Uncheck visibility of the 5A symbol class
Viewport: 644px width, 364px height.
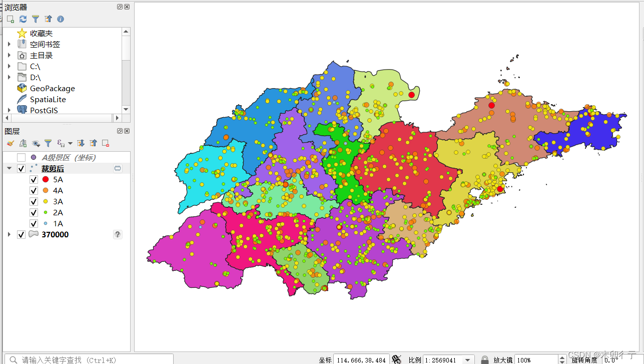[x=34, y=179]
